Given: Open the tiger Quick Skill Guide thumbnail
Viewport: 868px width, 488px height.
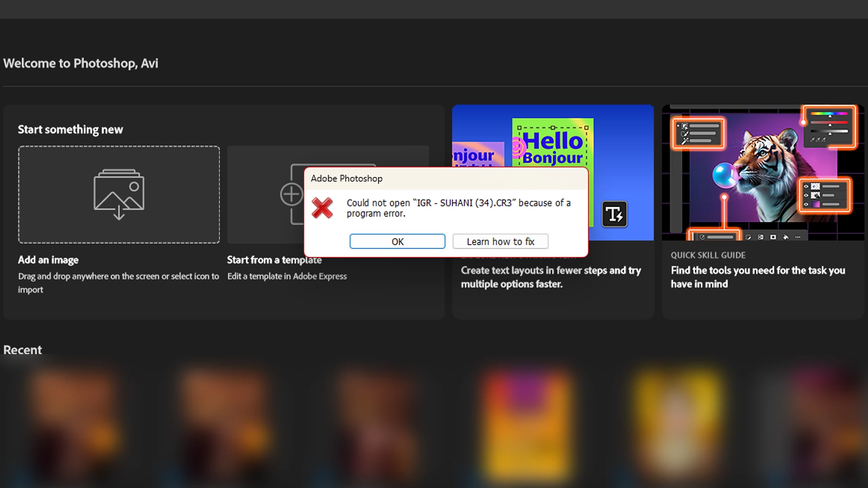Looking at the screenshot, I should pyautogui.click(x=763, y=172).
